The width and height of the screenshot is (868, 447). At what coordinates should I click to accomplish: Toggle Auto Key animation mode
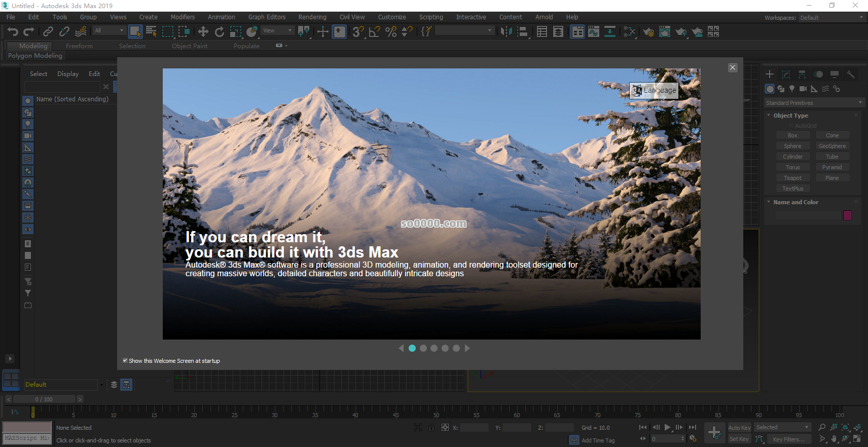[x=739, y=428]
